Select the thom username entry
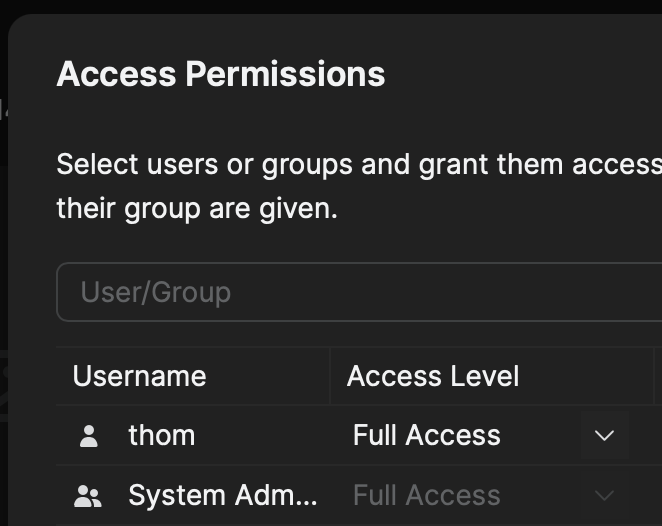The width and height of the screenshot is (662, 526). coord(162,436)
